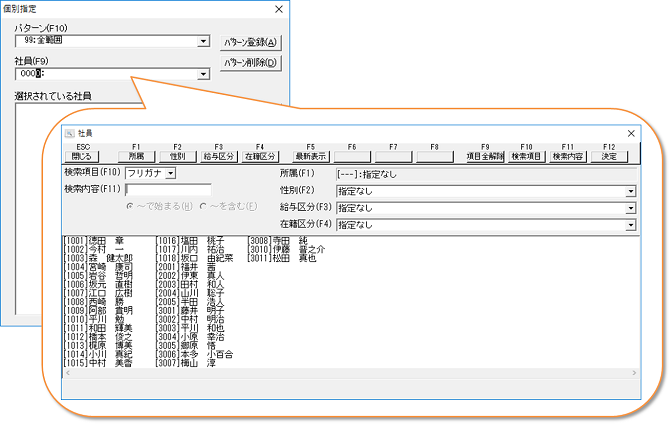Click the パターン登録(A) button
Viewport: 670px width, 424px height.
click(x=250, y=42)
